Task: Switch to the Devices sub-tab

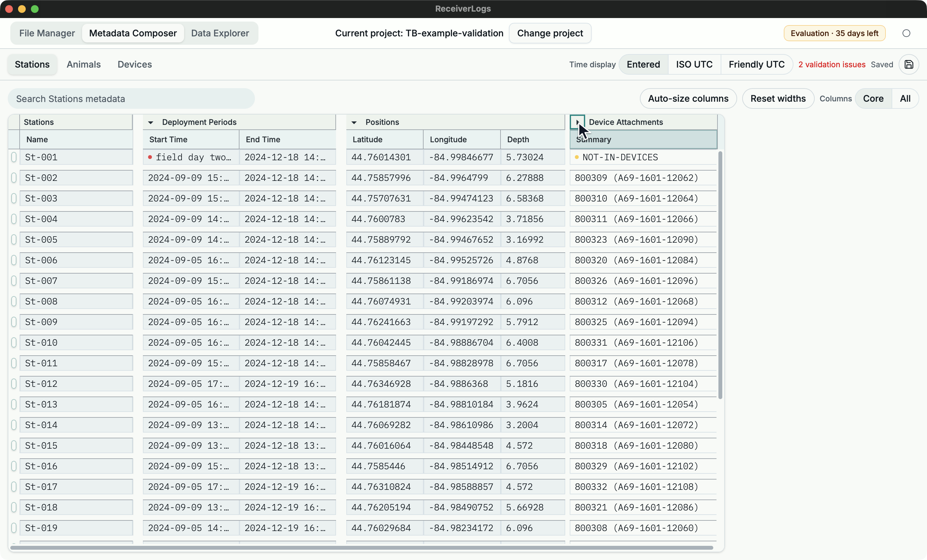Action: tap(135, 64)
